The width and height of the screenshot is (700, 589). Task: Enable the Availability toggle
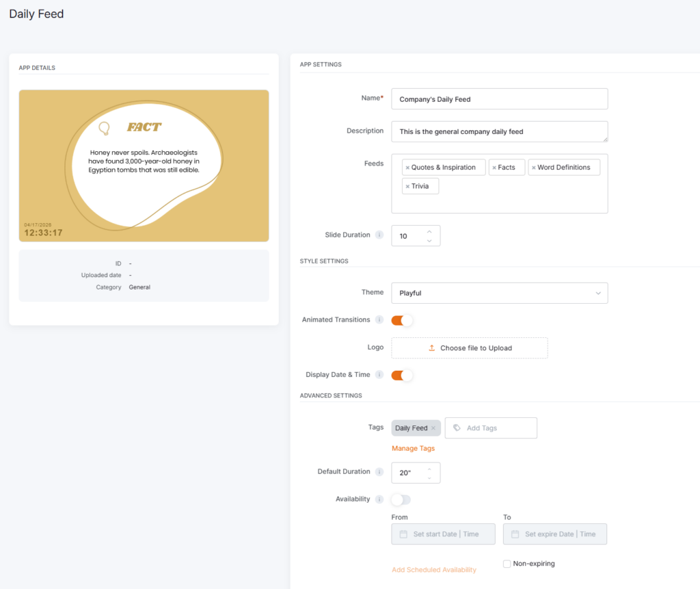click(401, 499)
